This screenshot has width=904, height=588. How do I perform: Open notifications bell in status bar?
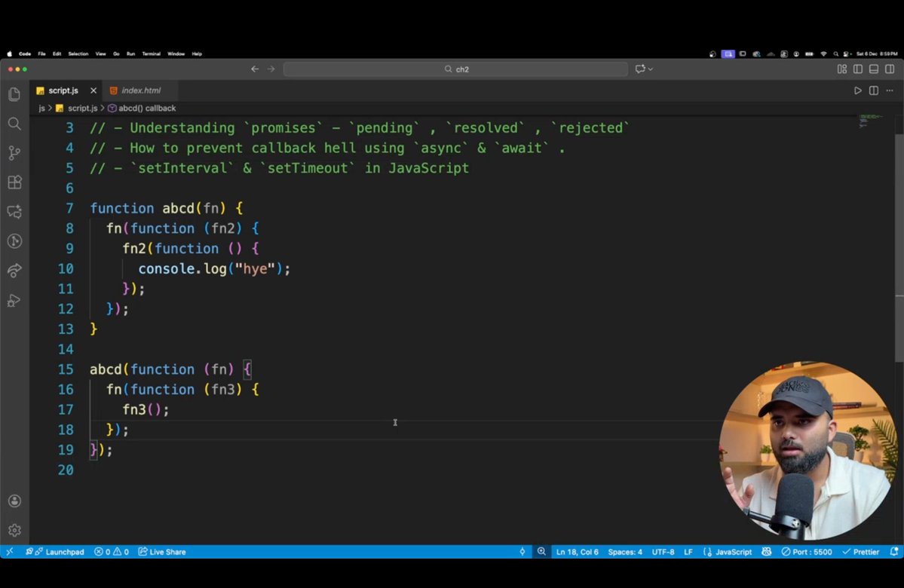894,552
